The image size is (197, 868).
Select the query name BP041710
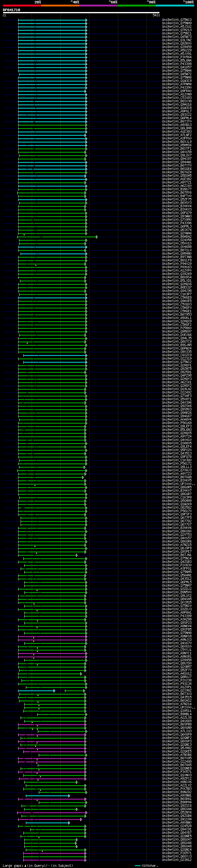[11, 10]
